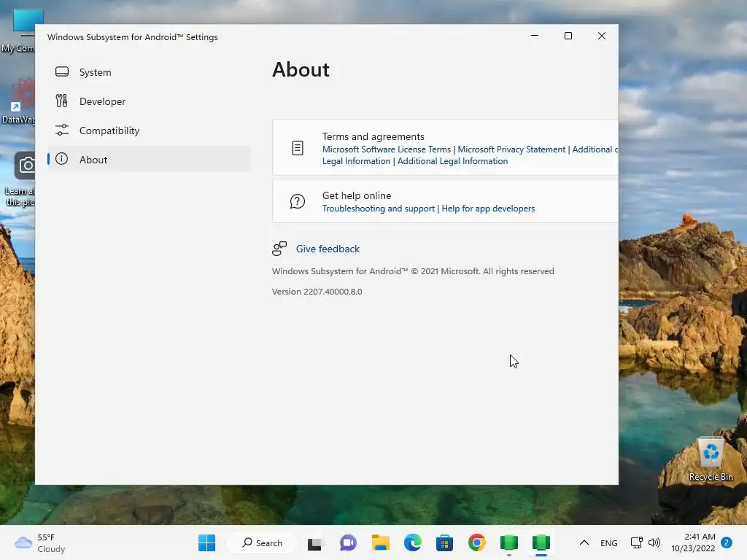Viewport: 747px width, 560px height.
Task: Click the first green Android subsystem taskbar icon
Action: pos(508,542)
